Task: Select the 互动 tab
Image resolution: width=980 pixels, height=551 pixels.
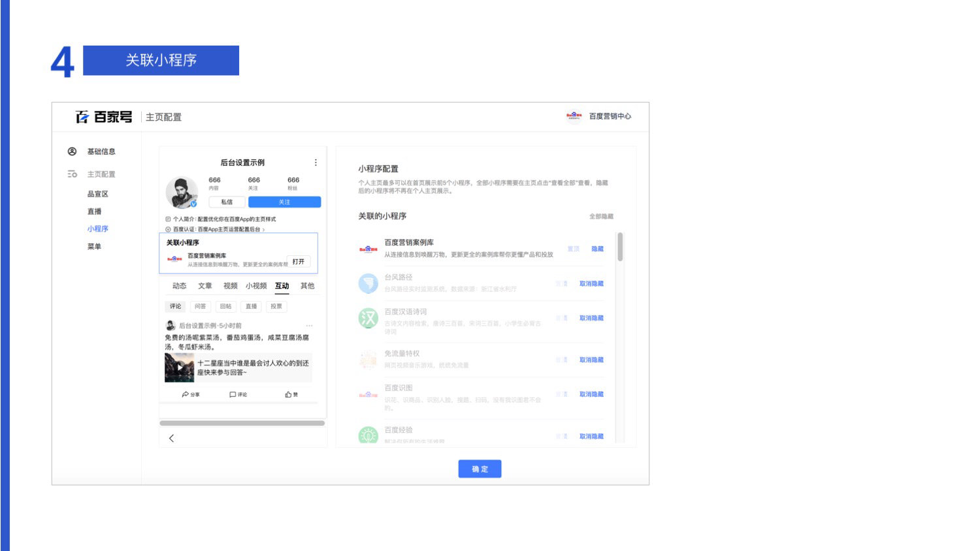Action: [x=282, y=286]
